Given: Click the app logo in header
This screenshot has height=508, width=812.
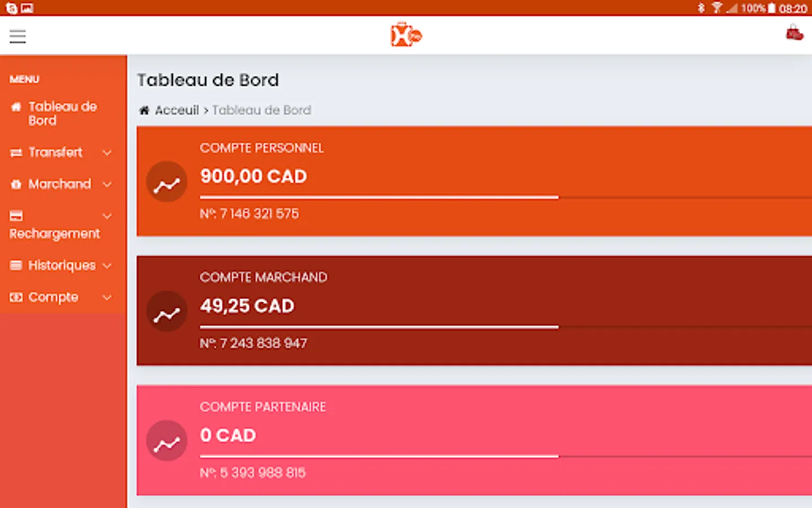Looking at the screenshot, I should click(x=406, y=36).
